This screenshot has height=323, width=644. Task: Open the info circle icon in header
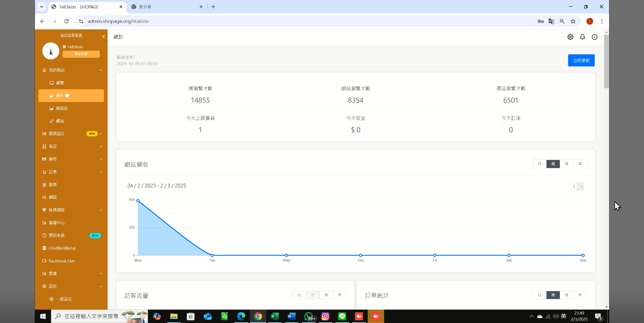[594, 37]
